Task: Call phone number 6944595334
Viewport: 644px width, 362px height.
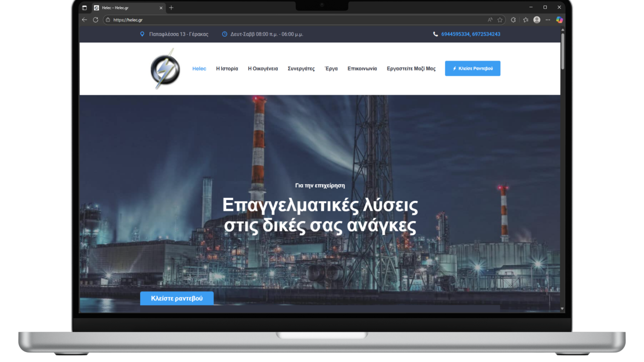Action: [455, 34]
